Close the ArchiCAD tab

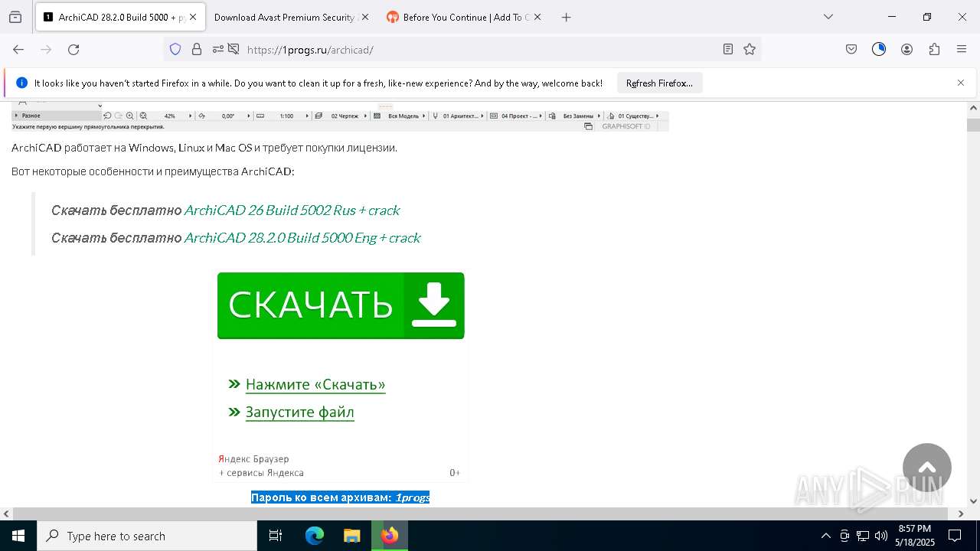(x=193, y=17)
